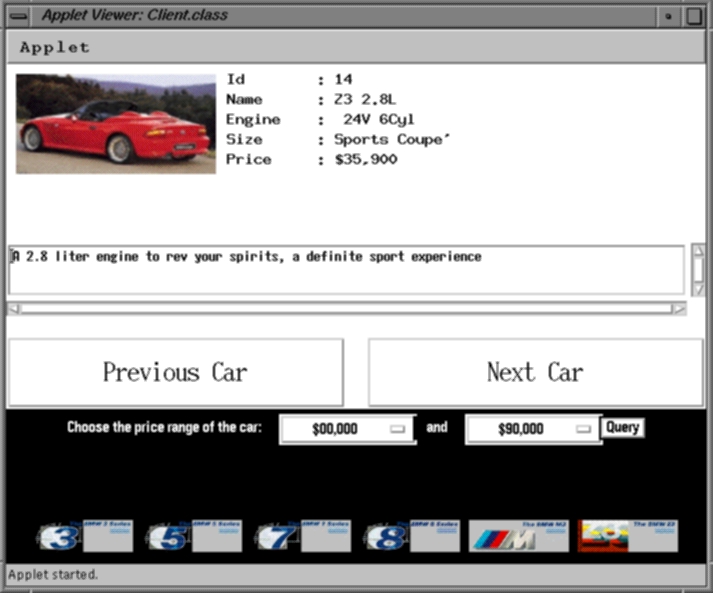Open the BMW 3 Series banner
Image resolution: width=713 pixels, height=593 pixels.
(x=85, y=536)
